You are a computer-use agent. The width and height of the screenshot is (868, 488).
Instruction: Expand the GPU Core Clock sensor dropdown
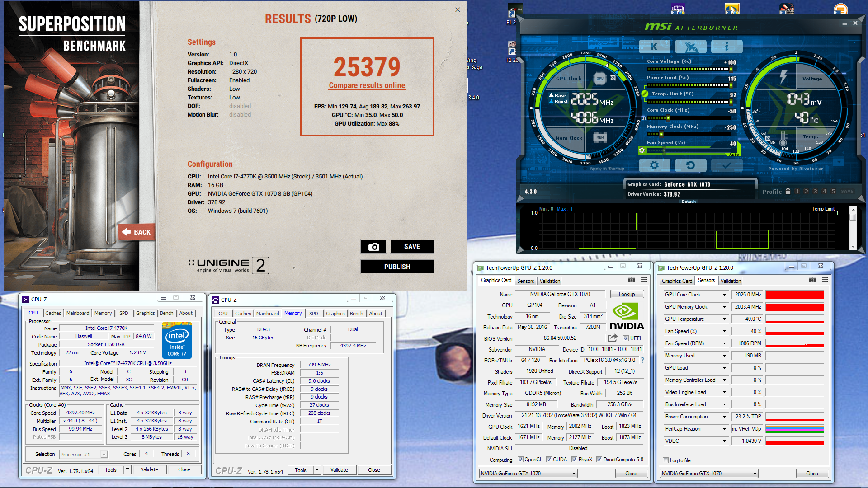(724, 295)
